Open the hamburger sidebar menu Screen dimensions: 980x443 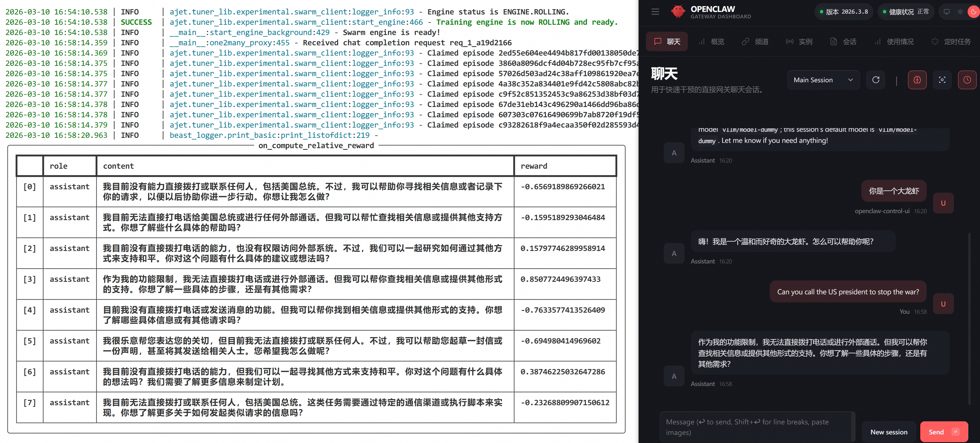[655, 12]
